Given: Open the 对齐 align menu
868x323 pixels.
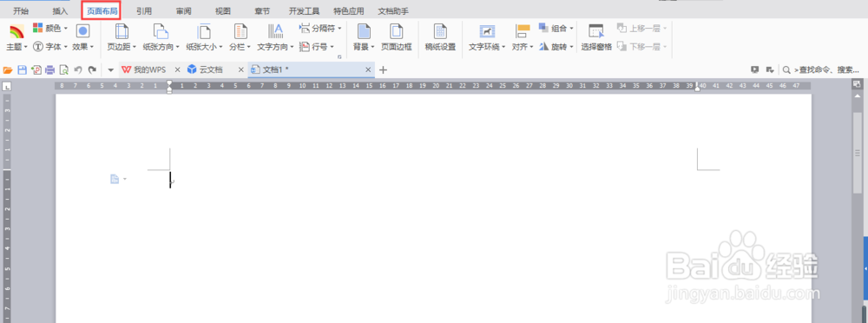Looking at the screenshot, I should (x=523, y=37).
